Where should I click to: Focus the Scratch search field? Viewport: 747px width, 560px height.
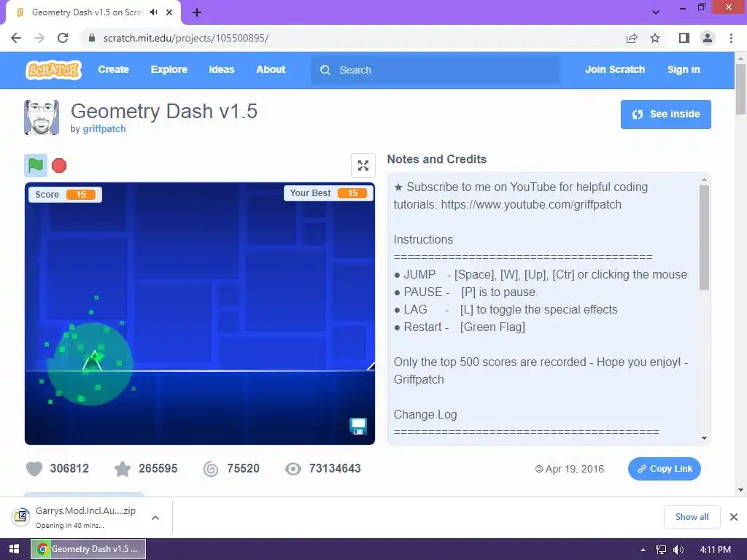pos(436,70)
